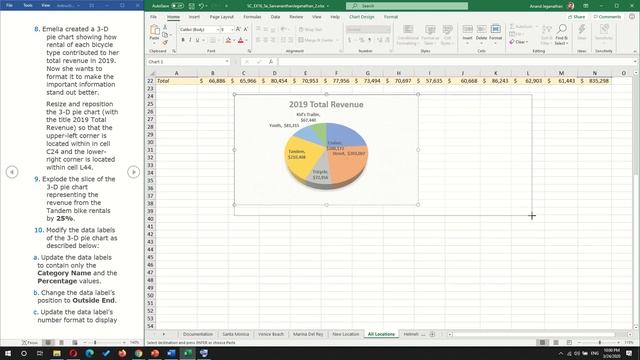Open Windows Start menu
Viewport: 640px width, 360px height.
7,353
